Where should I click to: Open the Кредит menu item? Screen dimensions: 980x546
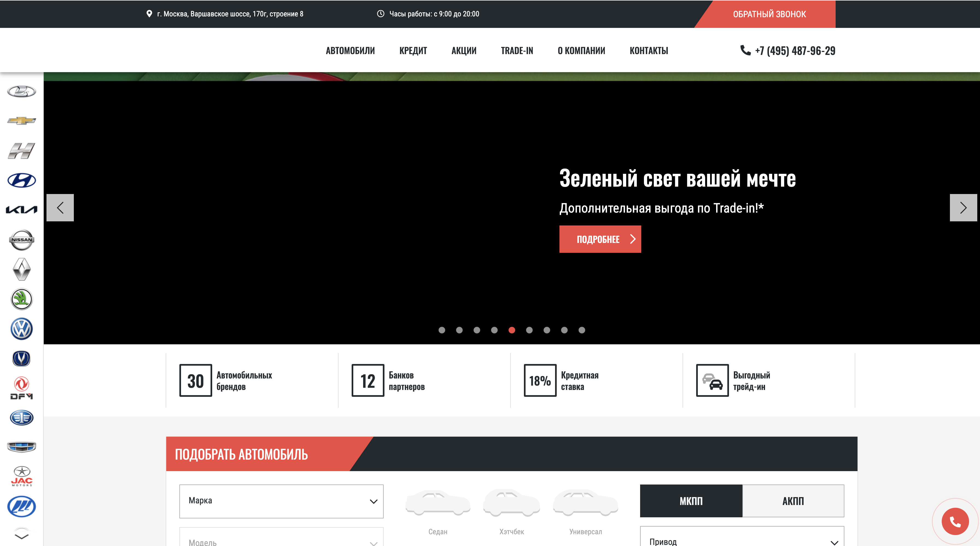tap(413, 51)
